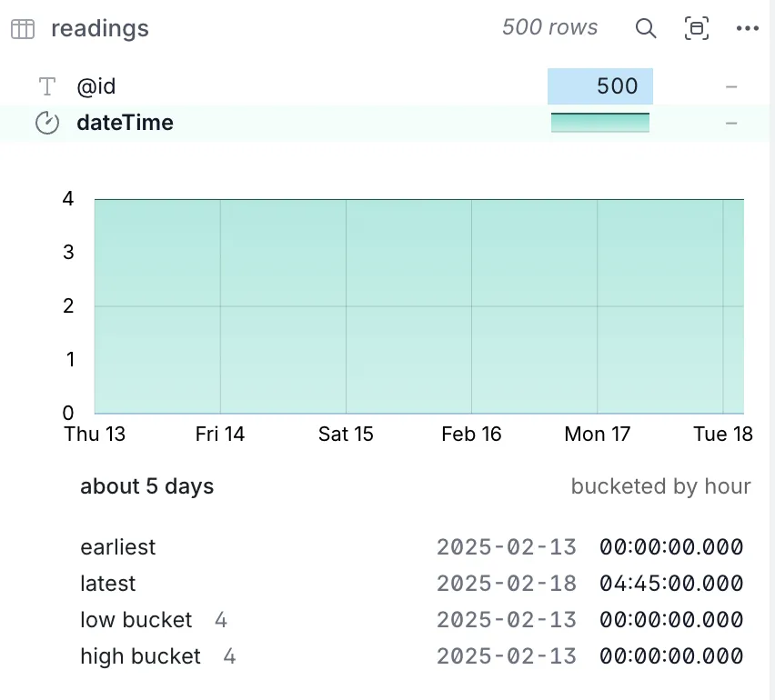Click the table icon beside readings
The width and height of the screenshot is (775, 700).
(x=23, y=29)
